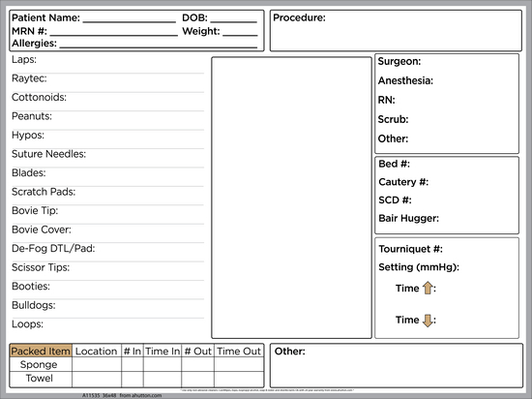Viewport: 532px width, 399px height.
Task: Click the Tourniquet # field
Action: pyautogui.click(x=447, y=249)
